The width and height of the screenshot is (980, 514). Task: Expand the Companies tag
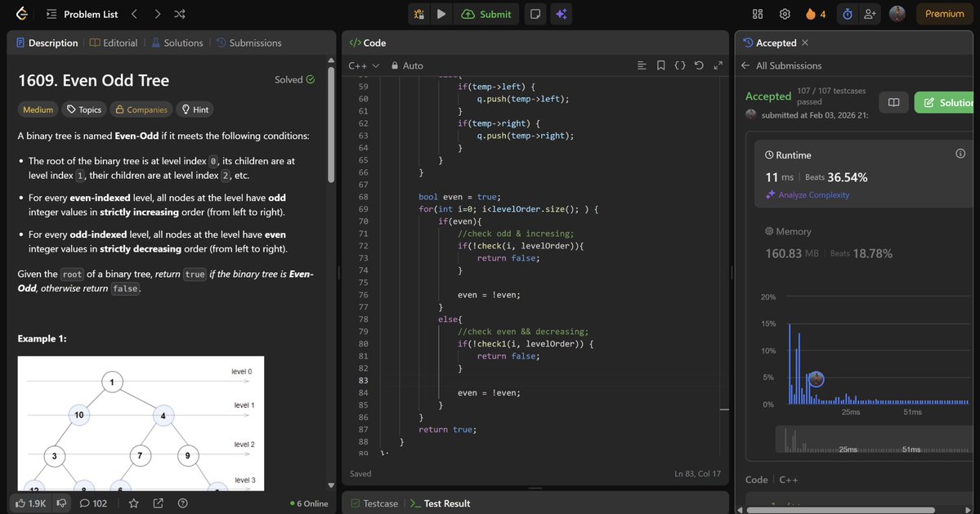coord(141,110)
